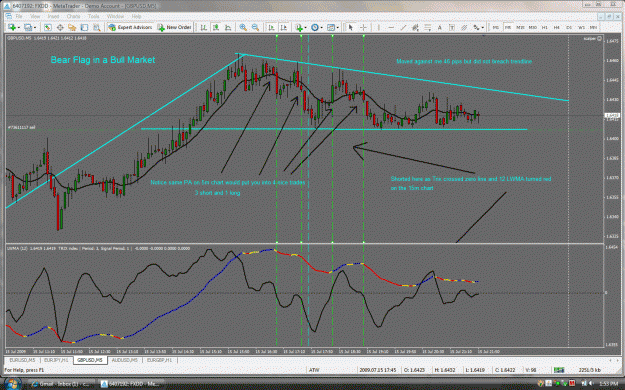Screen dimensions: 625x390
Task: Click the Templates icon
Action: coord(330,27)
